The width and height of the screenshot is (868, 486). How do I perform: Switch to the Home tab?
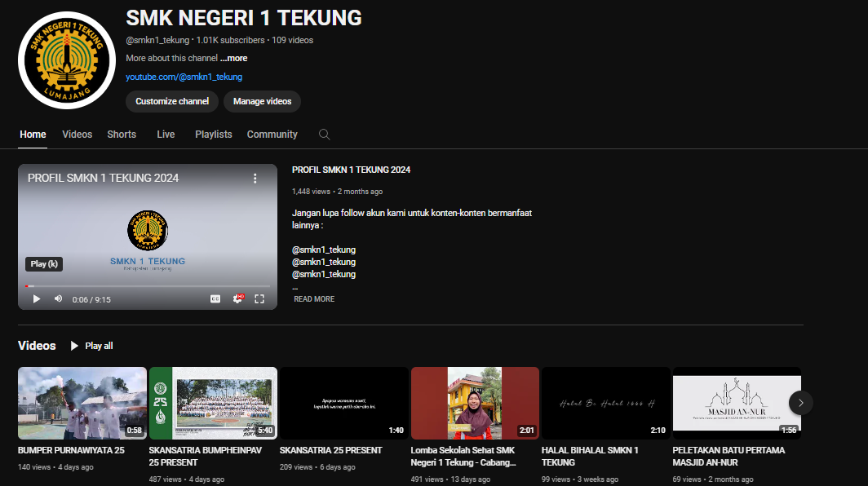point(33,135)
